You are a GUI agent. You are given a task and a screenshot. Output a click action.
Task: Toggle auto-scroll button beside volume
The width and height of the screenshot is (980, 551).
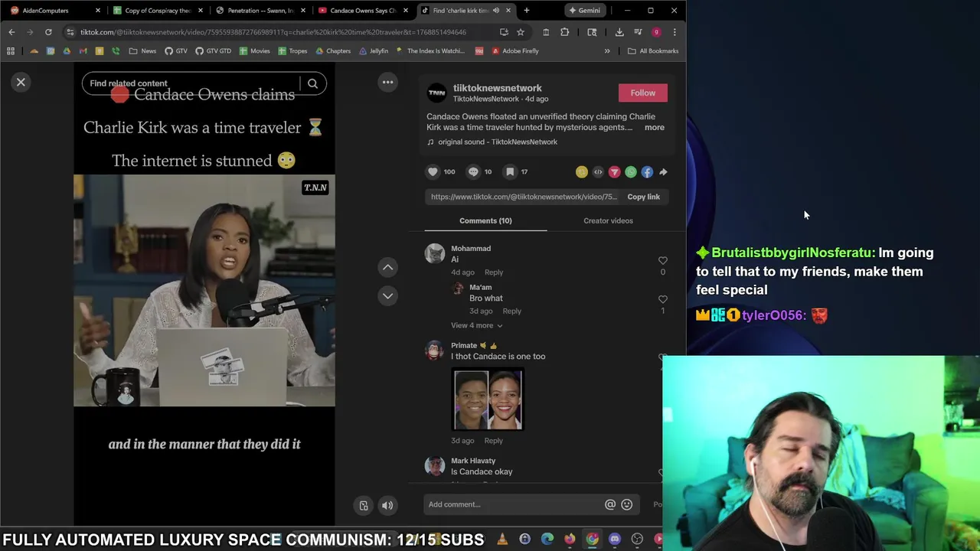pos(364,505)
